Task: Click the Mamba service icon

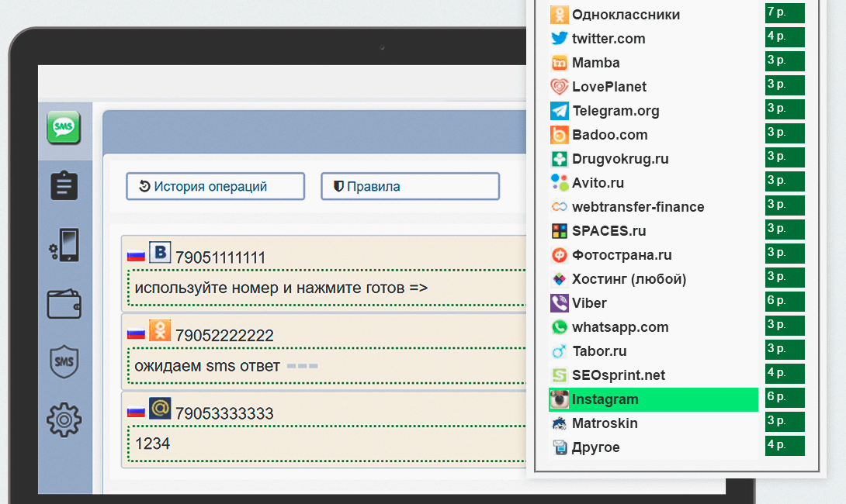Action: point(560,63)
